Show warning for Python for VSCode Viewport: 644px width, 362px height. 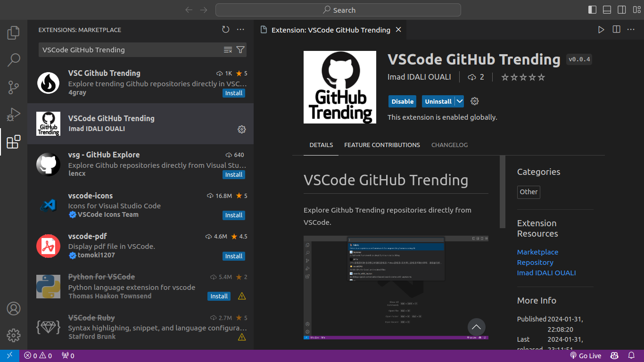point(242,296)
